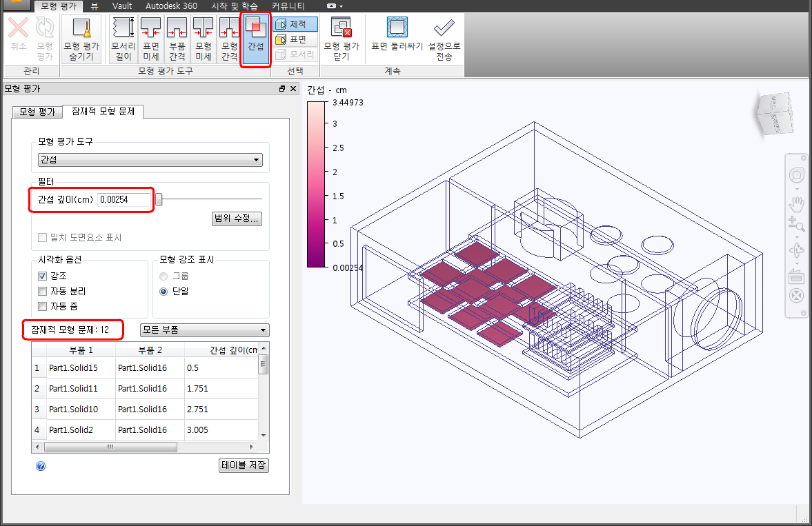The width and height of the screenshot is (812, 526).
Task: Close the 모형 평가 panel
Action: 293,88
